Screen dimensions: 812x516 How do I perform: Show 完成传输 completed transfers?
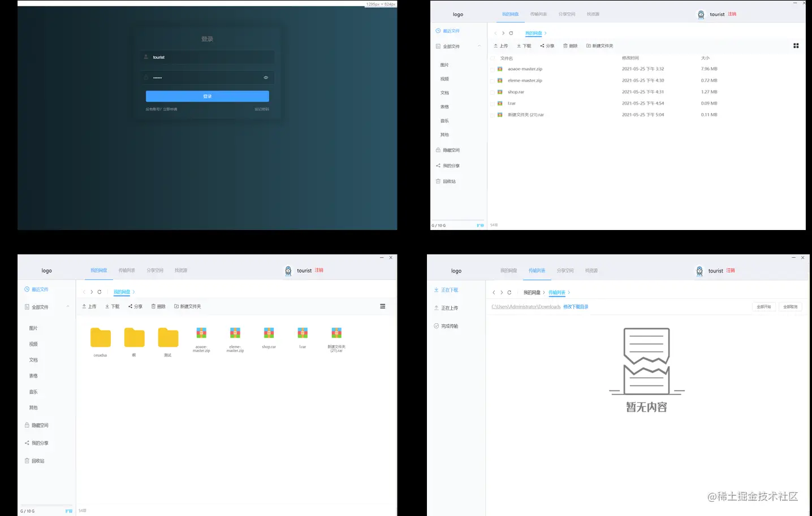[446, 326]
